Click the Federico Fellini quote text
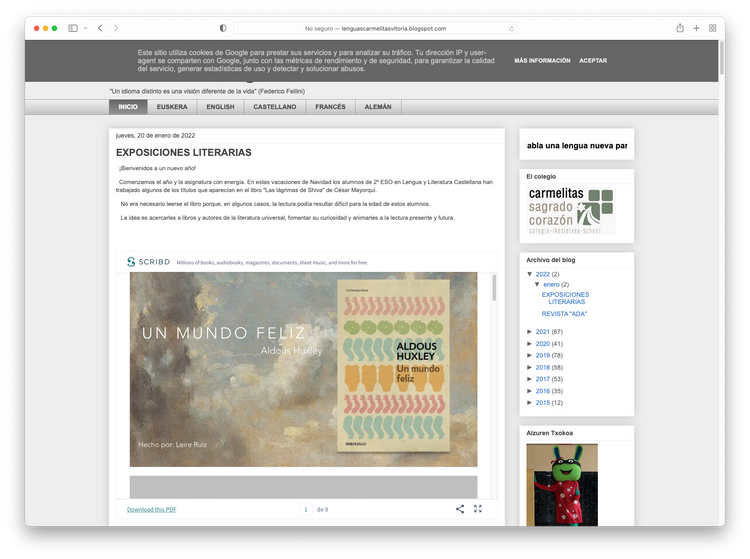This screenshot has width=750, height=559. [207, 91]
